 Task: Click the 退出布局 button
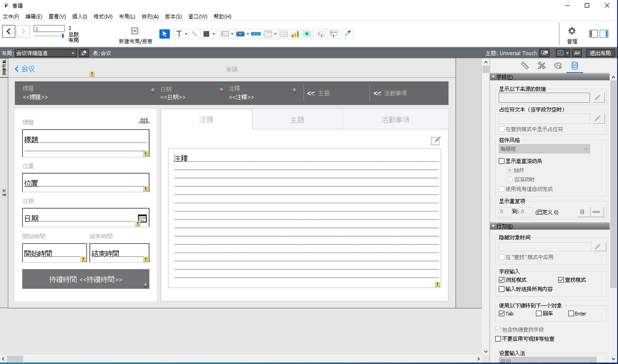[x=600, y=53]
